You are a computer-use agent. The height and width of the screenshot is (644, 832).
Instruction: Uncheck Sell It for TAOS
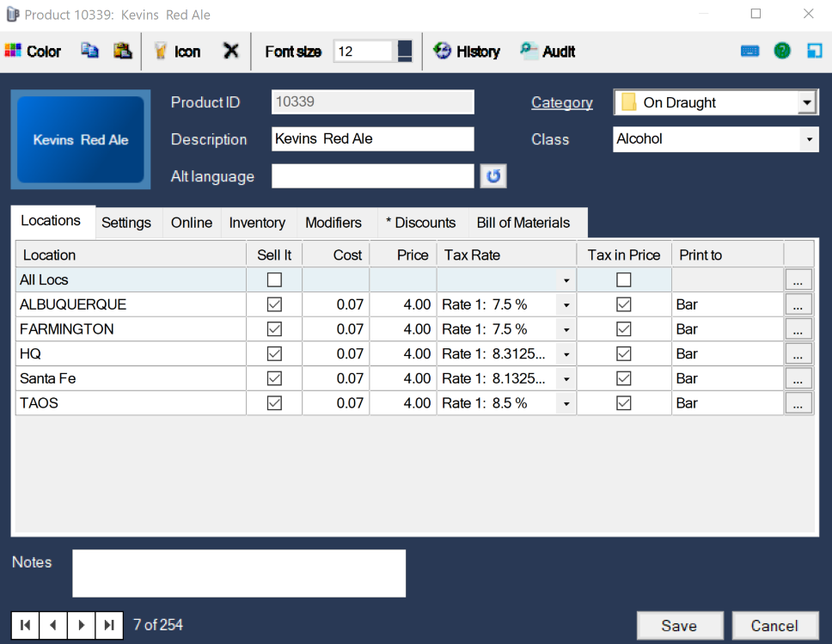[274, 403]
